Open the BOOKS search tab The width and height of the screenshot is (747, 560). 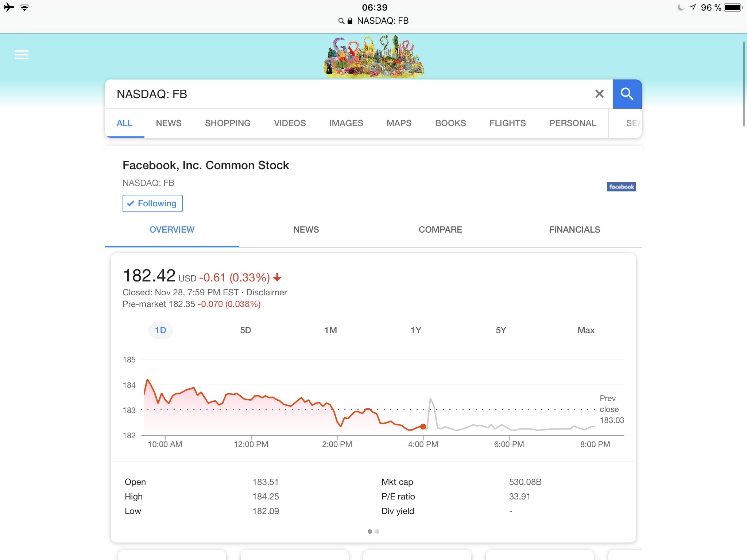click(450, 123)
